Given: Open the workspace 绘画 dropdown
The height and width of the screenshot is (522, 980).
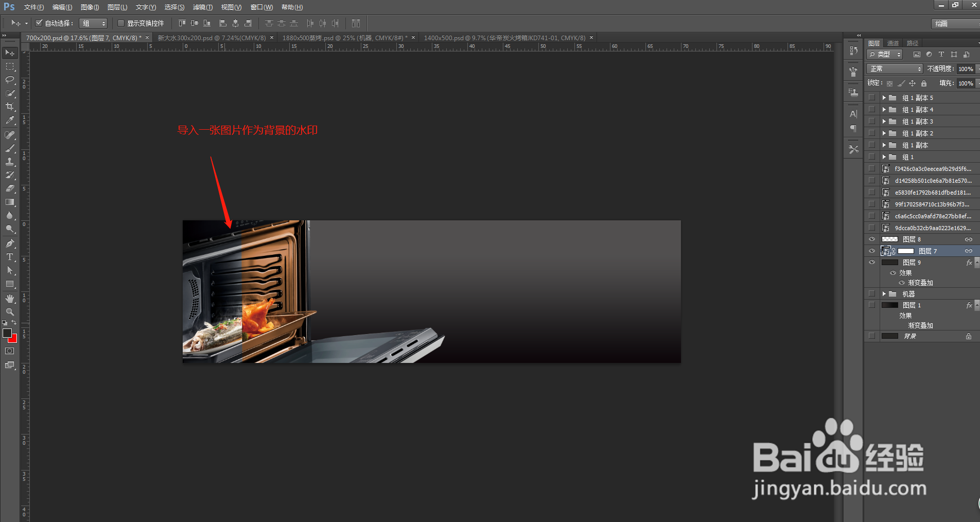Looking at the screenshot, I should 956,24.
